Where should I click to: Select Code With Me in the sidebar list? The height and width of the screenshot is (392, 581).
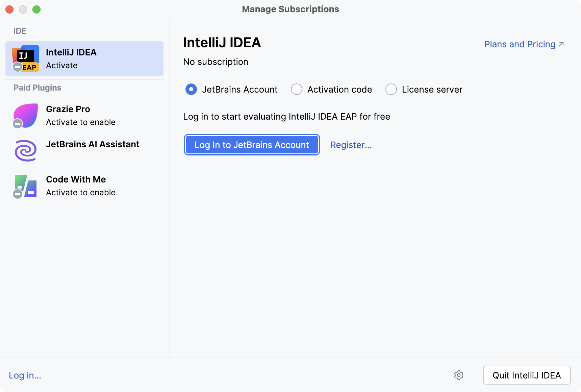point(81,185)
